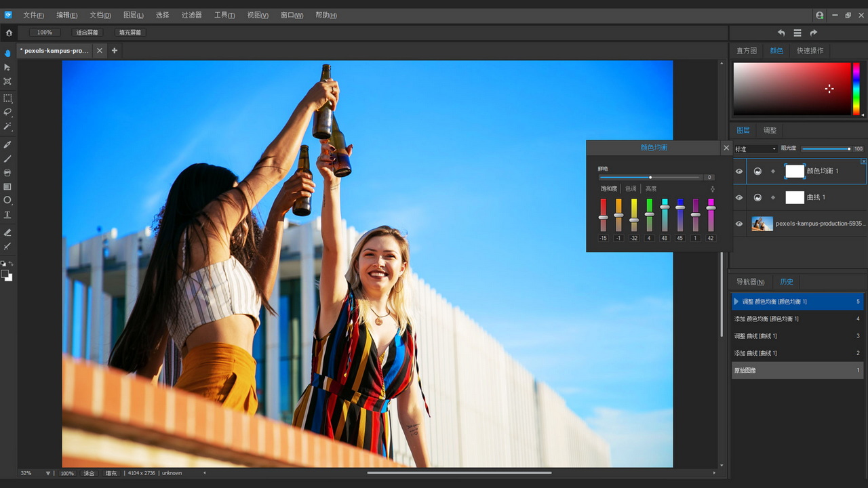Select the Eraser tool
Screen dimensions: 868x488
(7, 232)
